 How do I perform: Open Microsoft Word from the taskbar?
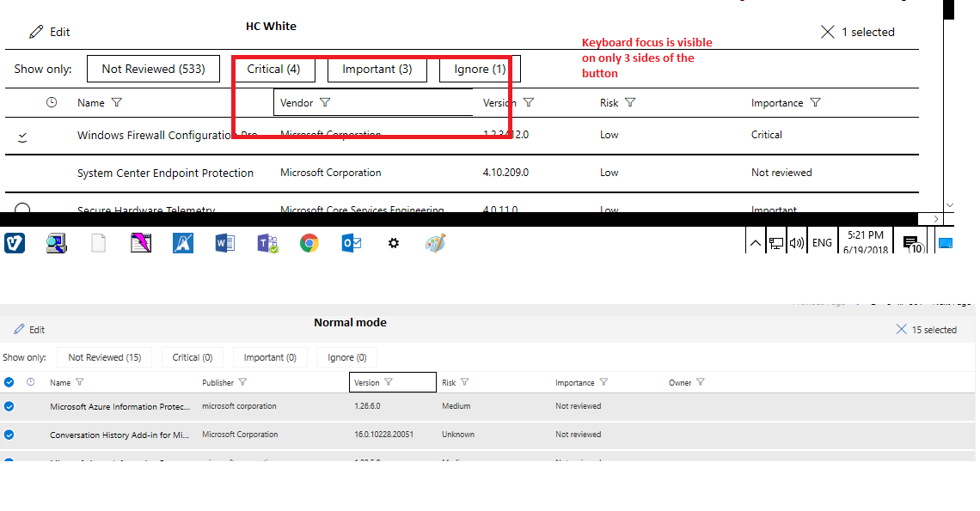224,243
